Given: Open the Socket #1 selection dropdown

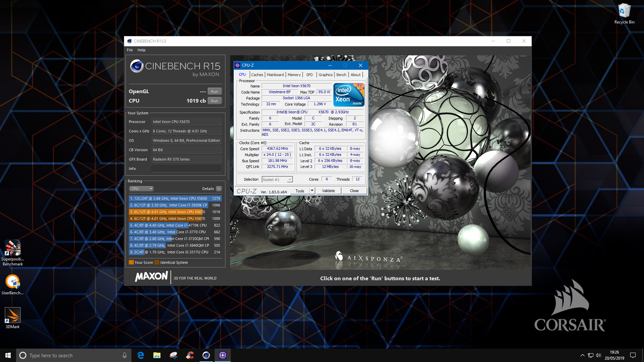Looking at the screenshot, I should (277, 180).
